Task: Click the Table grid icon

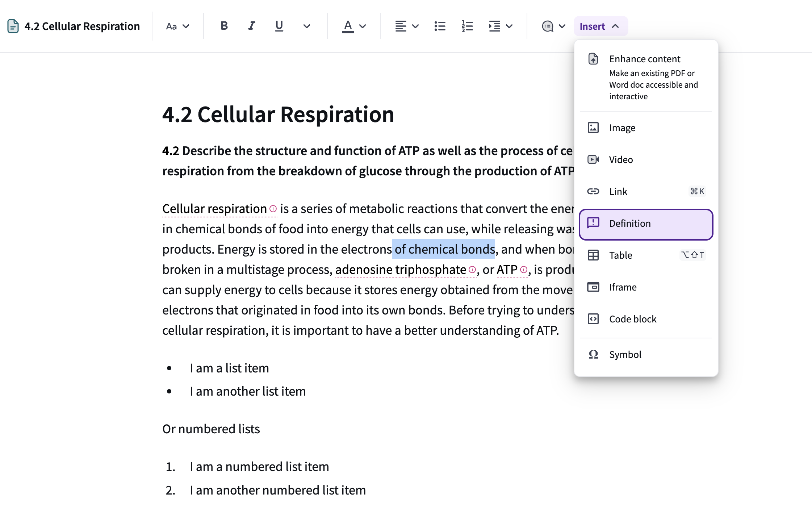Action: (593, 255)
